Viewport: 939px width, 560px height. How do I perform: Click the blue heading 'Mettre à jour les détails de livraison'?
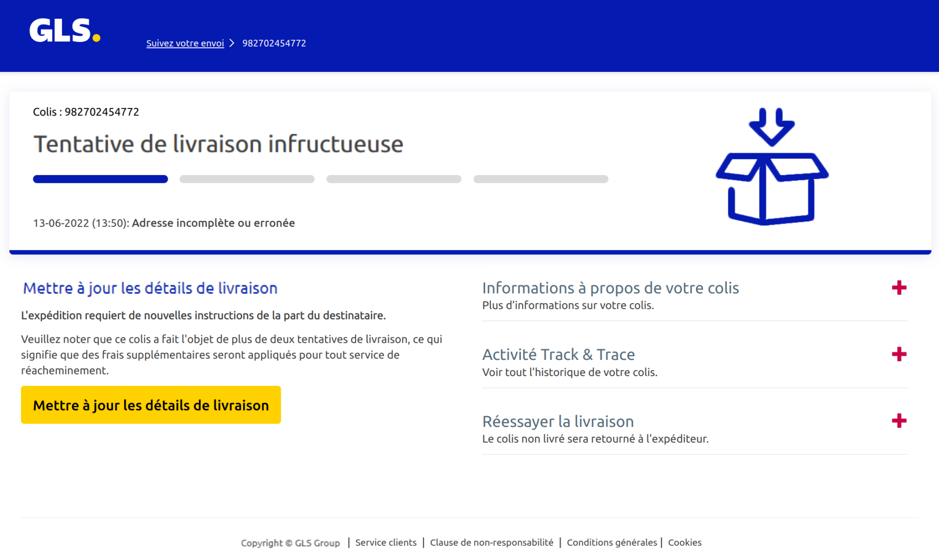click(x=150, y=288)
